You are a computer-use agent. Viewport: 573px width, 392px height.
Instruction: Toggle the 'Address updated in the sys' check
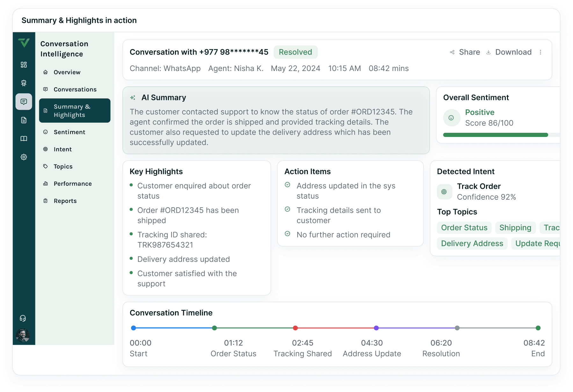point(287,185)
